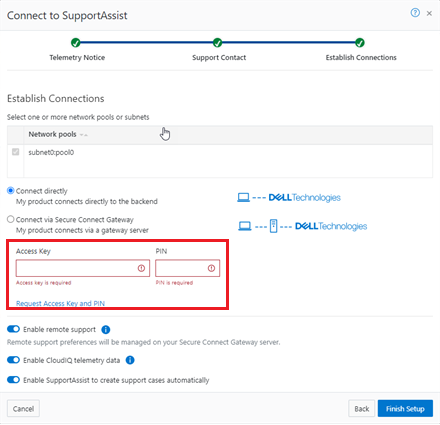Click the Telemetry Notice step checkmark
Viewport: 440px width, 425px height.
[x=76, y=43]
